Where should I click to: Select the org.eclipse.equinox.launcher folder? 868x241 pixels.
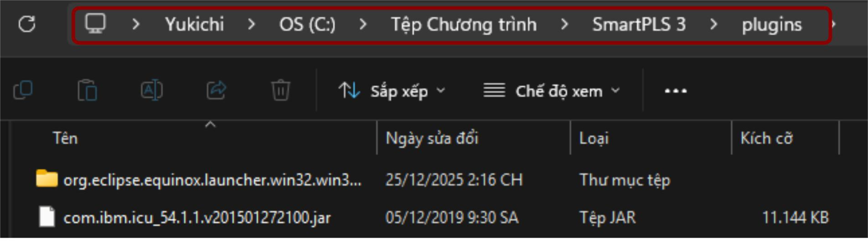pyautogui.click(x=200, y=180)
